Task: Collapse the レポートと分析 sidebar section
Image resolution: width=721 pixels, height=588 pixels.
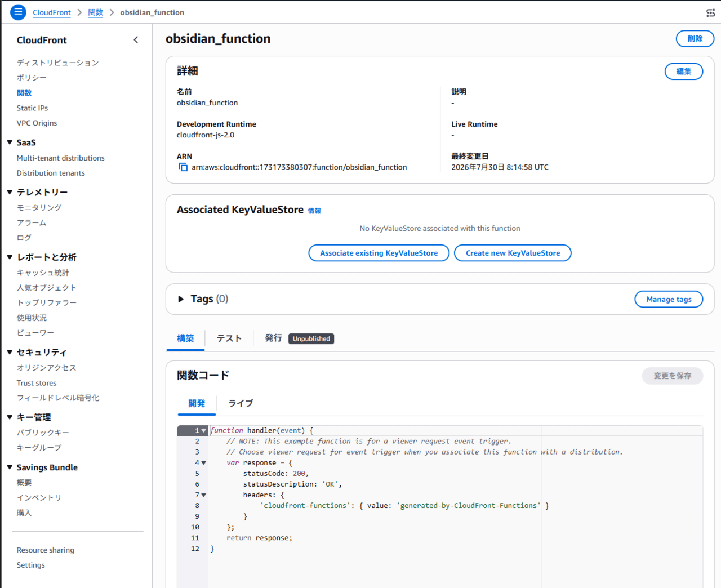Action: 10,257
